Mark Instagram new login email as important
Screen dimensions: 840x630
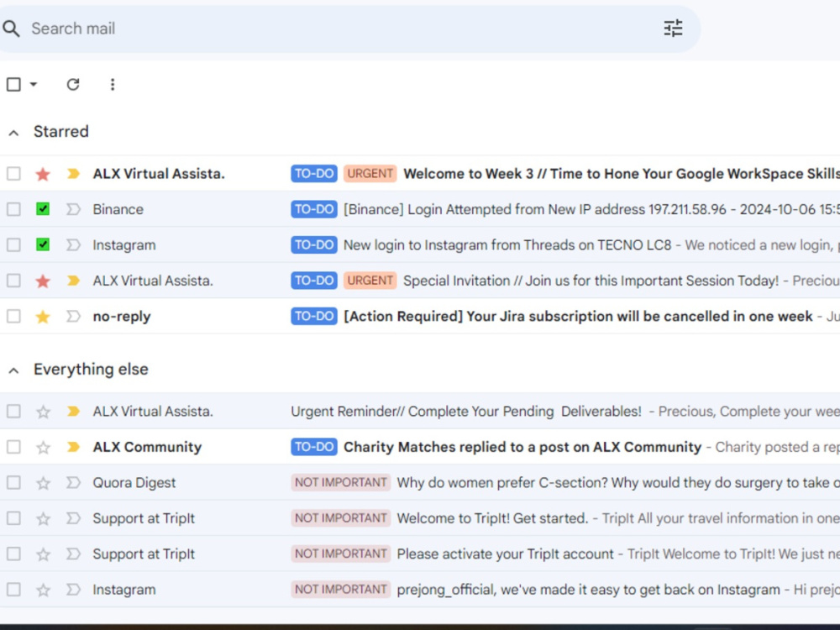(73, 244)
